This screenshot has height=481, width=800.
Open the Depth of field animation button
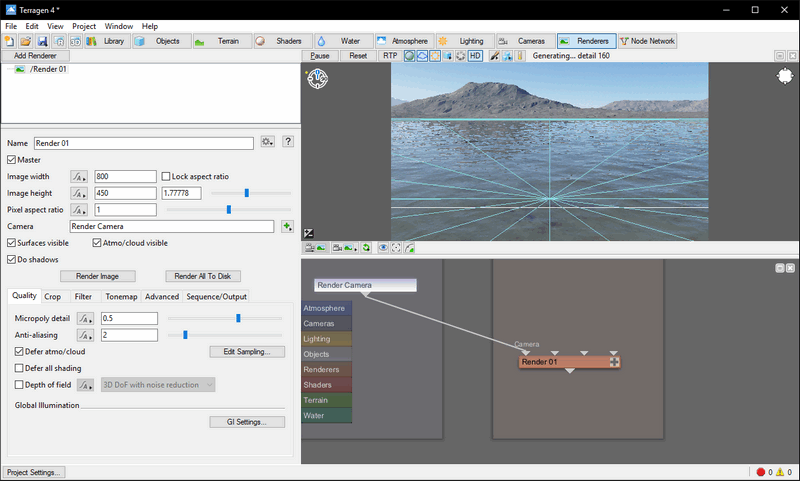[x=85, y=385]
